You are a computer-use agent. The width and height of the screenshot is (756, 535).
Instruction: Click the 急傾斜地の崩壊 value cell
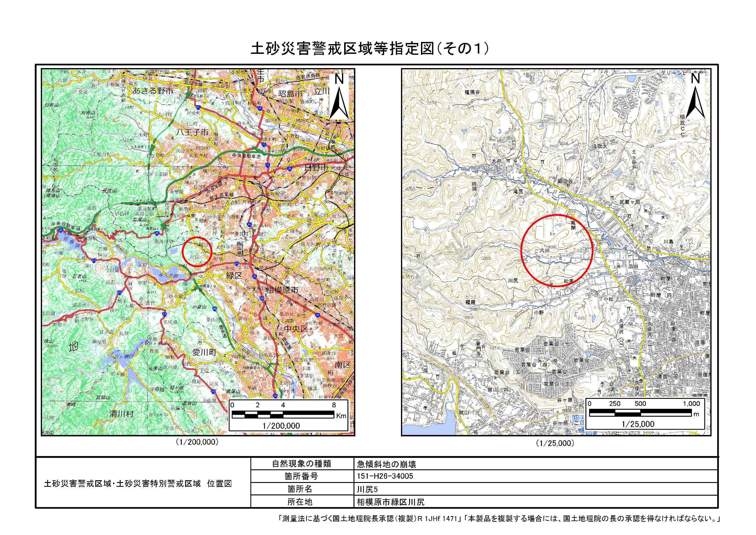pos(386,464)
